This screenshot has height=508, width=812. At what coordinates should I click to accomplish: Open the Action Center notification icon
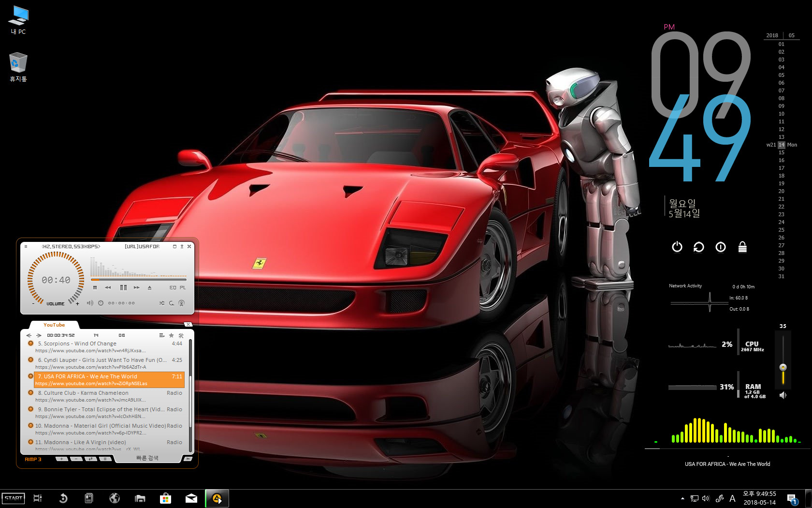[792, 499]
